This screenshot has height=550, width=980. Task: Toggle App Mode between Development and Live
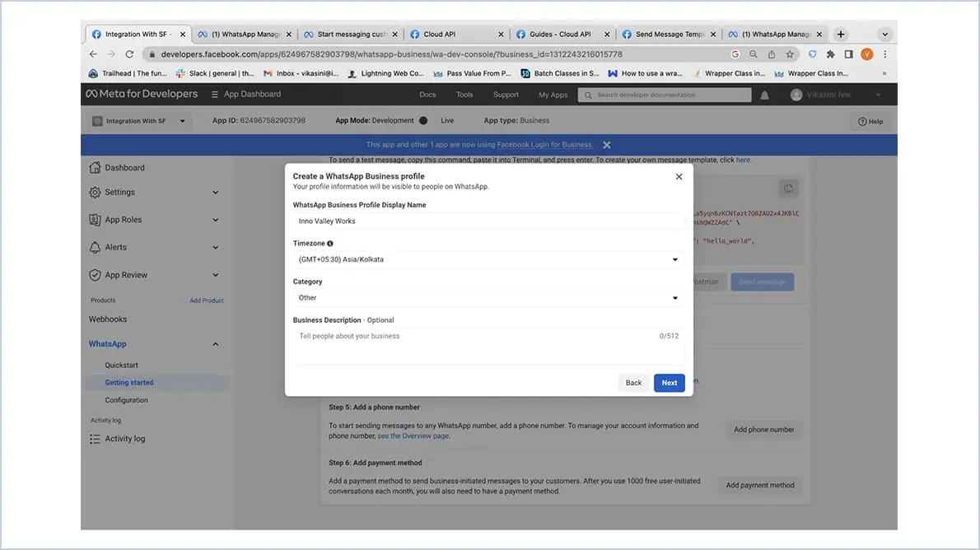tap(423, 121)
